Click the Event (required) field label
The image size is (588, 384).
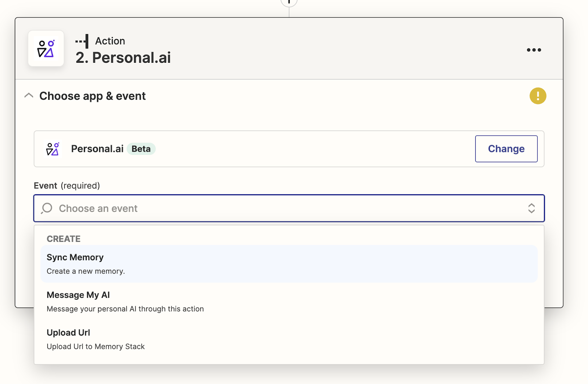[67, 185]
